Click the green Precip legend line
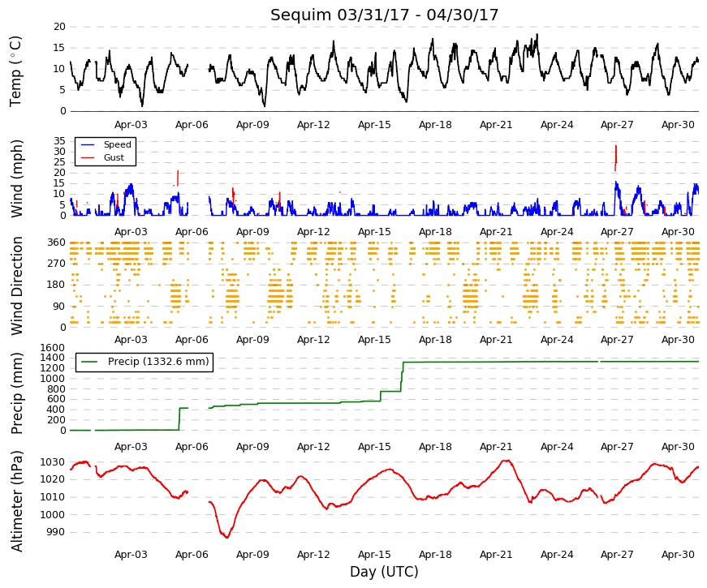Screen dimensions: 707x588 pyautogui.click(x=89, y=362)
